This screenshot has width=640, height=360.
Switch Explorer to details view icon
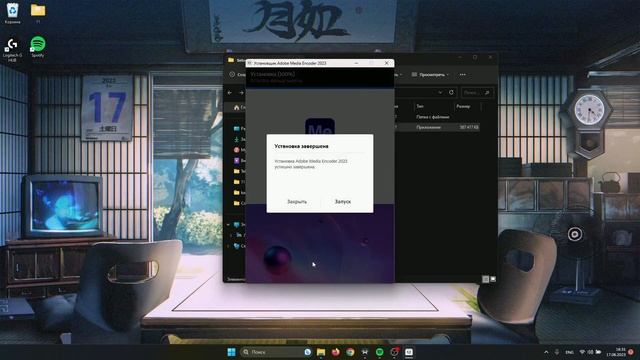pyautogui.click(x=485, y=279)
